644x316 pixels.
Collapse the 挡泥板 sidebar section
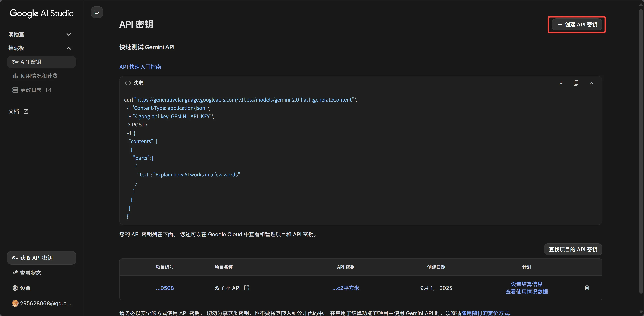[x=69, y=48]
